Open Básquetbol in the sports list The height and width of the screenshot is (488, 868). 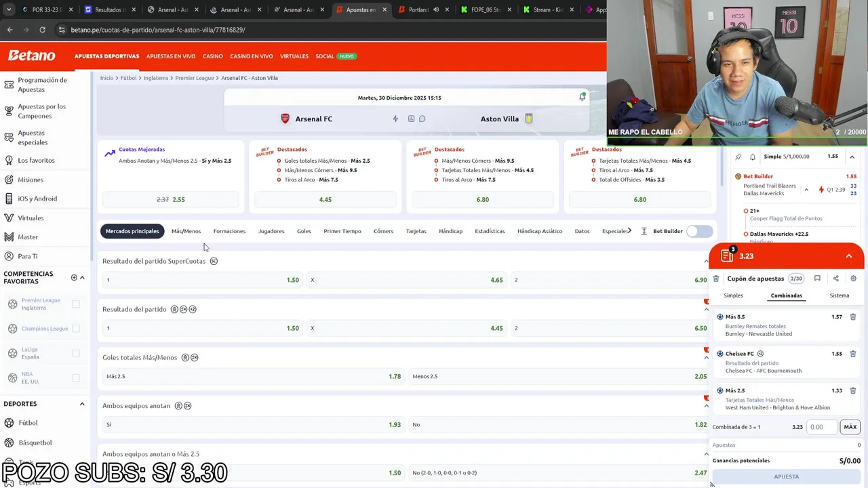pos(35,443)
